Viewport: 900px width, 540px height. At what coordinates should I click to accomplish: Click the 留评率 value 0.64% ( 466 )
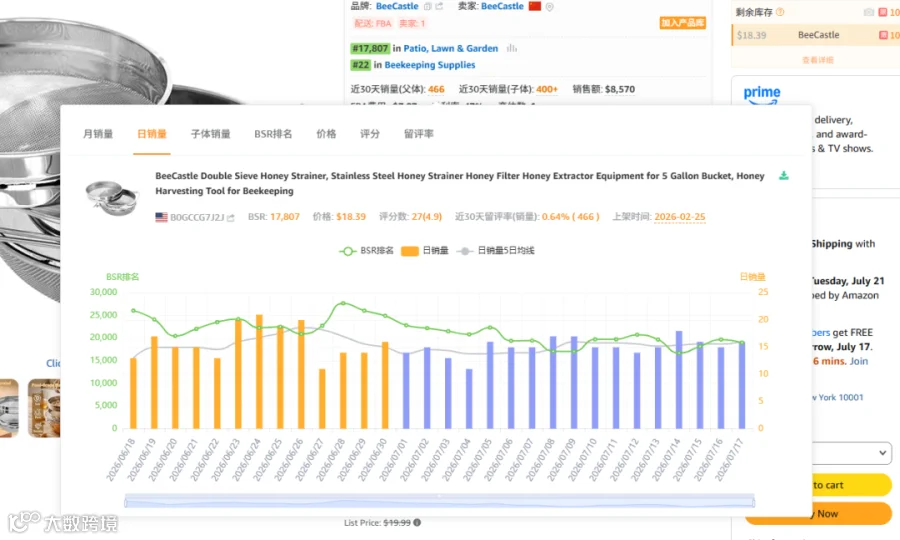pyautogui.click(x=571, y=217)
